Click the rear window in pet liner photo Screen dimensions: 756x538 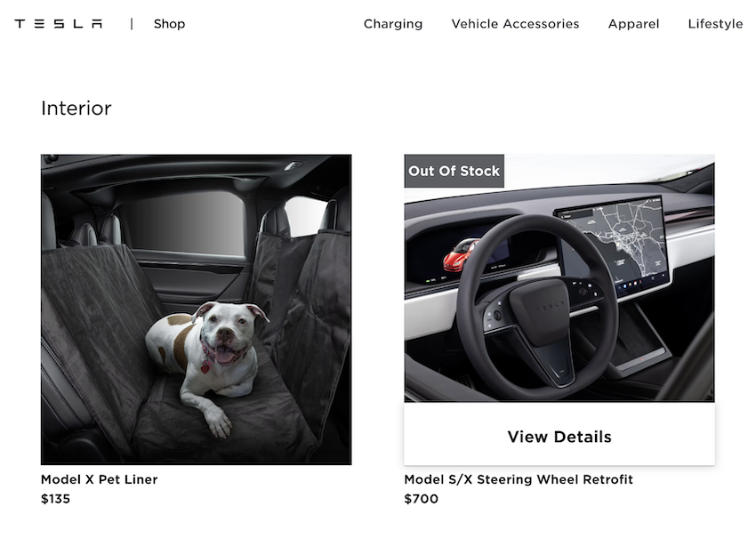tap(186, 222)
